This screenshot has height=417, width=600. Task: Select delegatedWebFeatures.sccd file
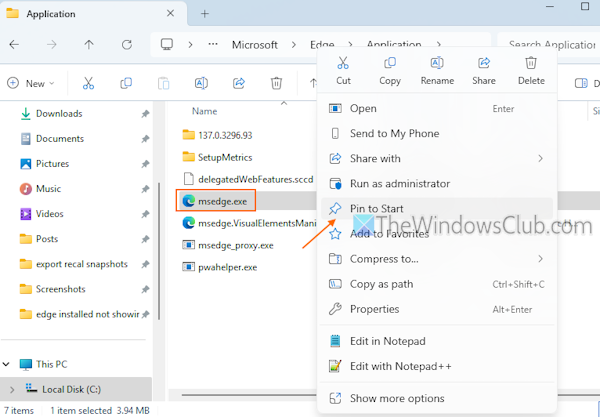248,179
